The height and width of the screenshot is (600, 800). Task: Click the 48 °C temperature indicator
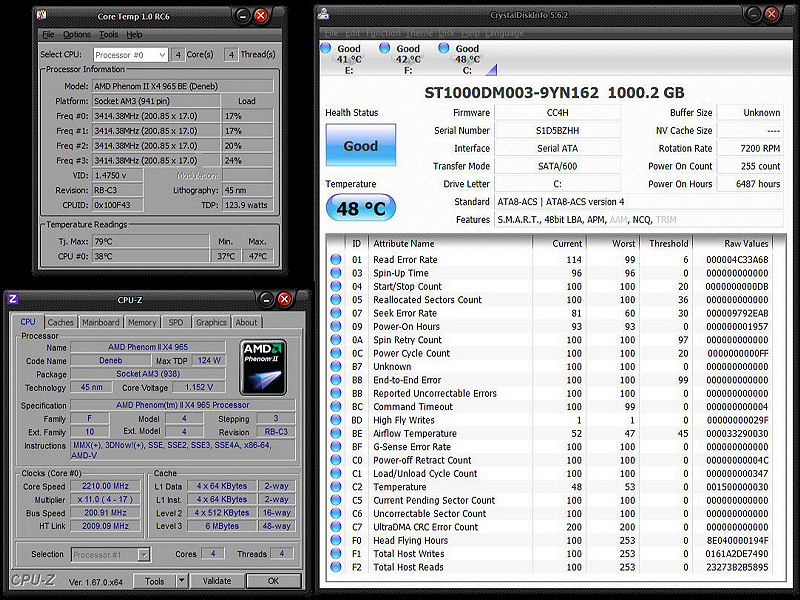(x=360, y=208)
